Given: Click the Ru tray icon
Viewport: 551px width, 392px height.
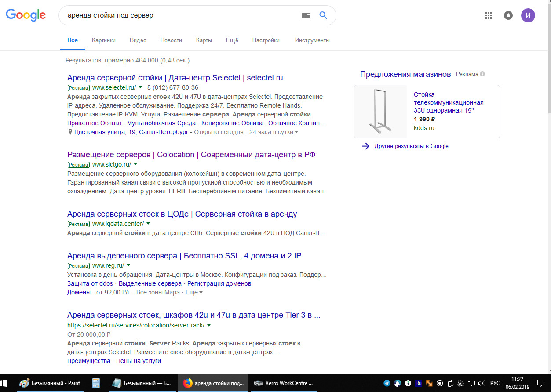Looking at the screenshot, I should [418, 383].
